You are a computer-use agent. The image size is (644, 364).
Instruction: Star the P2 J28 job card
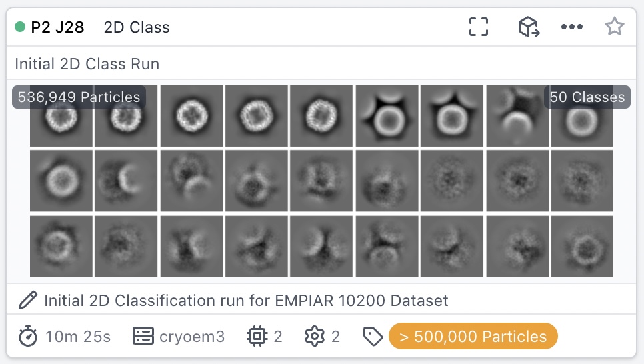point(614,27)
